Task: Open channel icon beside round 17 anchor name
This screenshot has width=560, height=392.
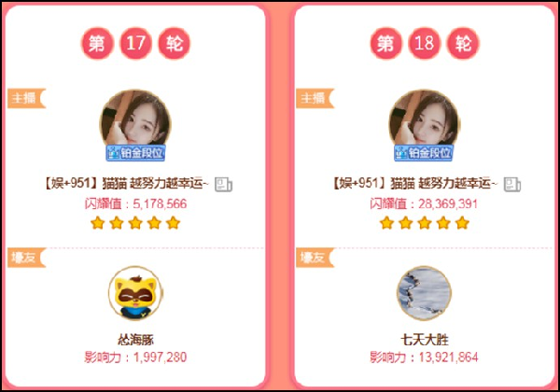Action: [224, 185]
